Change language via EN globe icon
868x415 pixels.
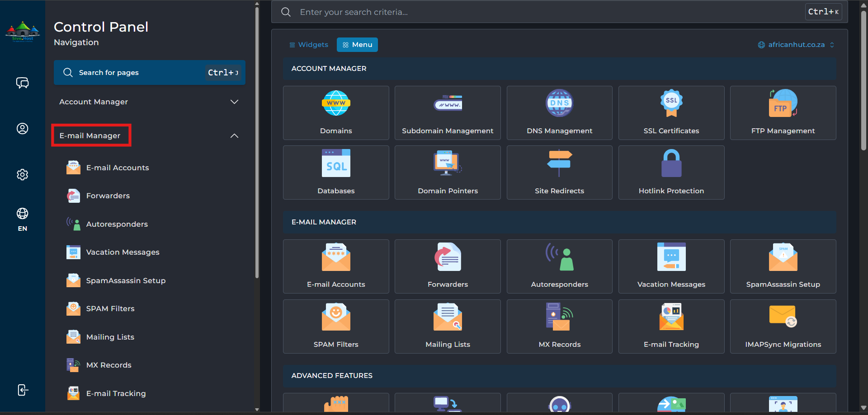coord(23,219)
